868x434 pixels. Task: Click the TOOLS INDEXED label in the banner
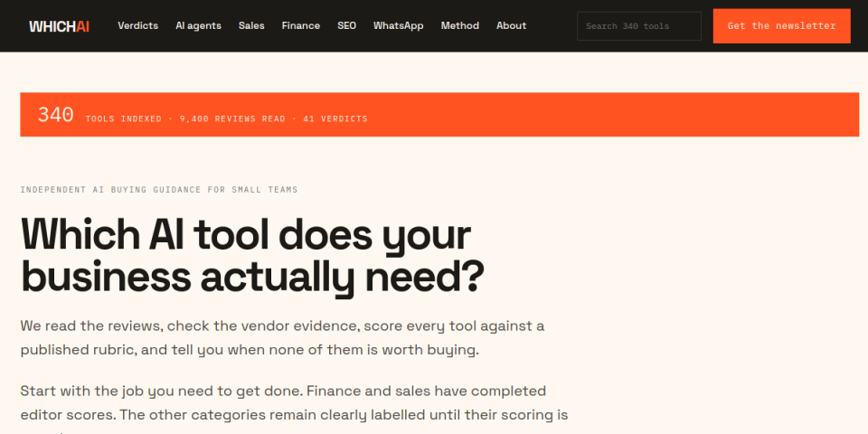[x=124, y=119]
